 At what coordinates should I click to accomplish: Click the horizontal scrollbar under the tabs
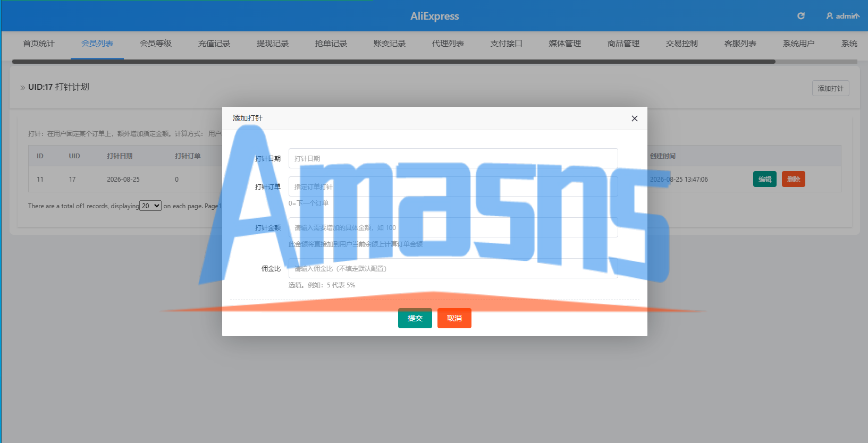(x=393, y=62)
